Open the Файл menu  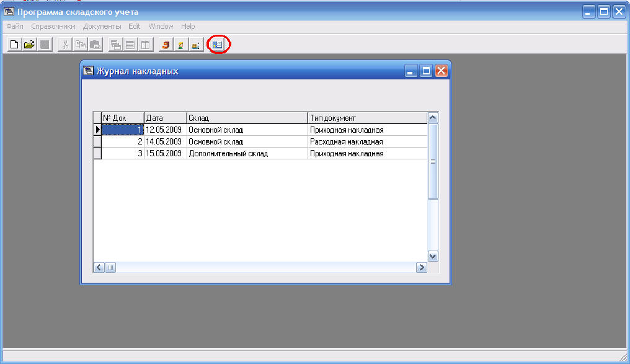coord(15,27)
